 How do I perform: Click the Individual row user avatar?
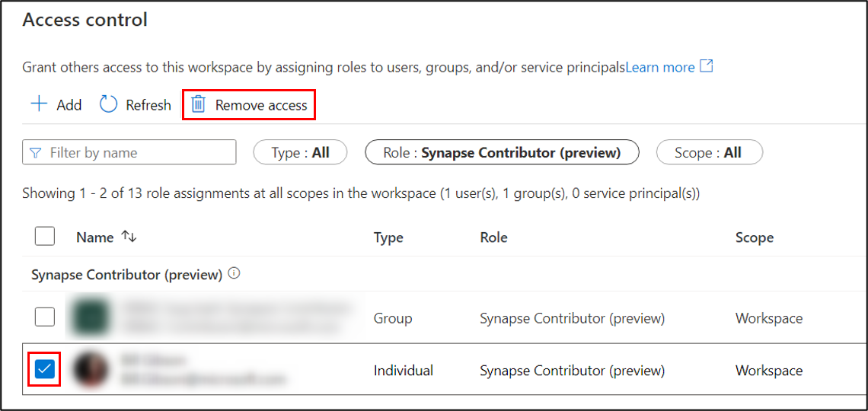(91, 370)
